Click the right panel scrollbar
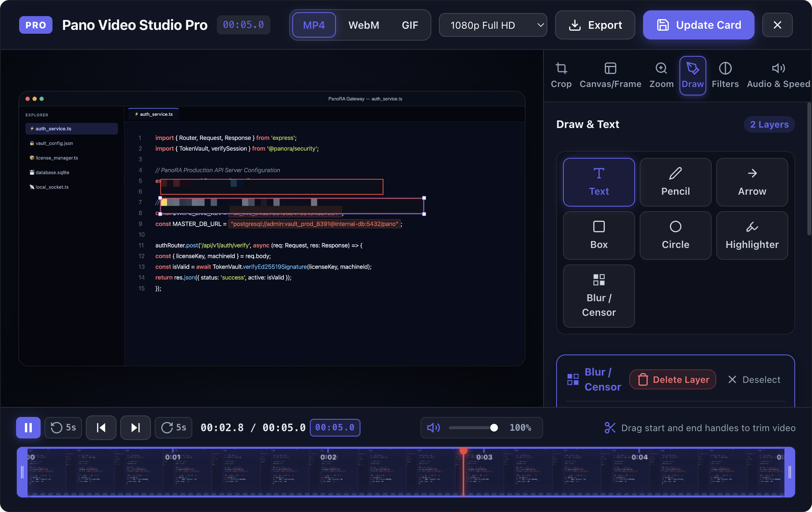 (809, 169)
